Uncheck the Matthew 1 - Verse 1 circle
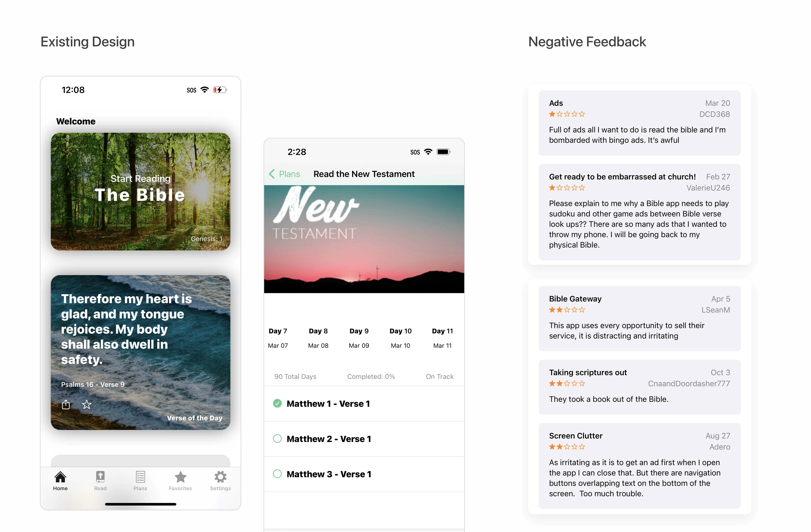The image size is (811, 532). coord(277,403)
